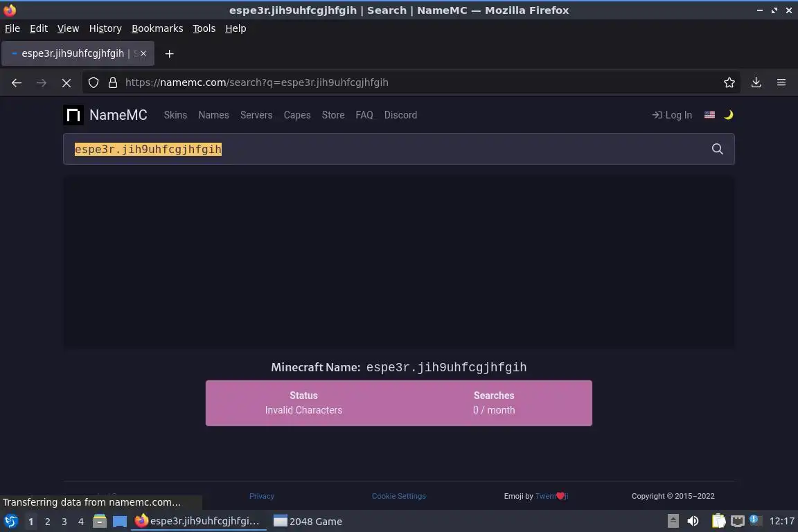Open the Skins page

175,115
